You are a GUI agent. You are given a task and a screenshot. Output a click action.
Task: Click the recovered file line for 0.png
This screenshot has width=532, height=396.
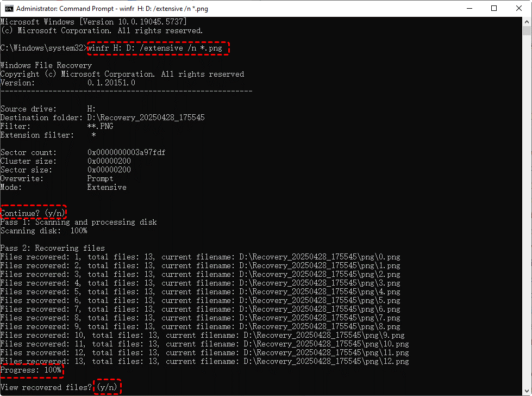[200, 257]
